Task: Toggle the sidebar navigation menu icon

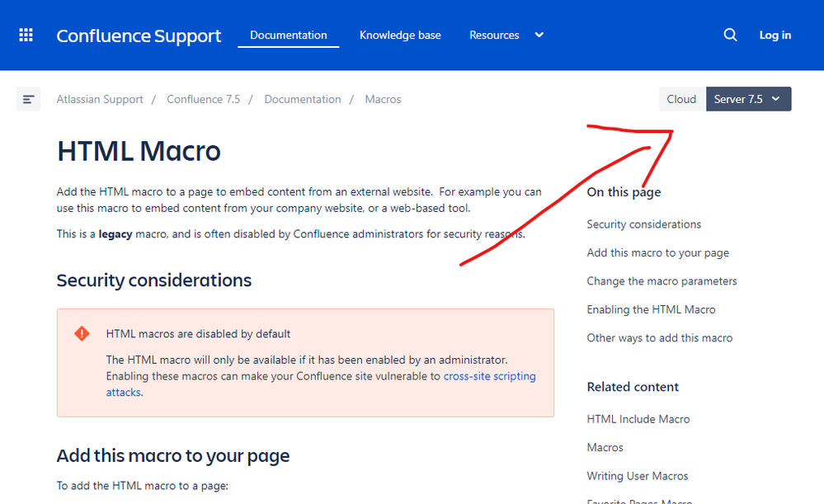Action: coord(28,99)
